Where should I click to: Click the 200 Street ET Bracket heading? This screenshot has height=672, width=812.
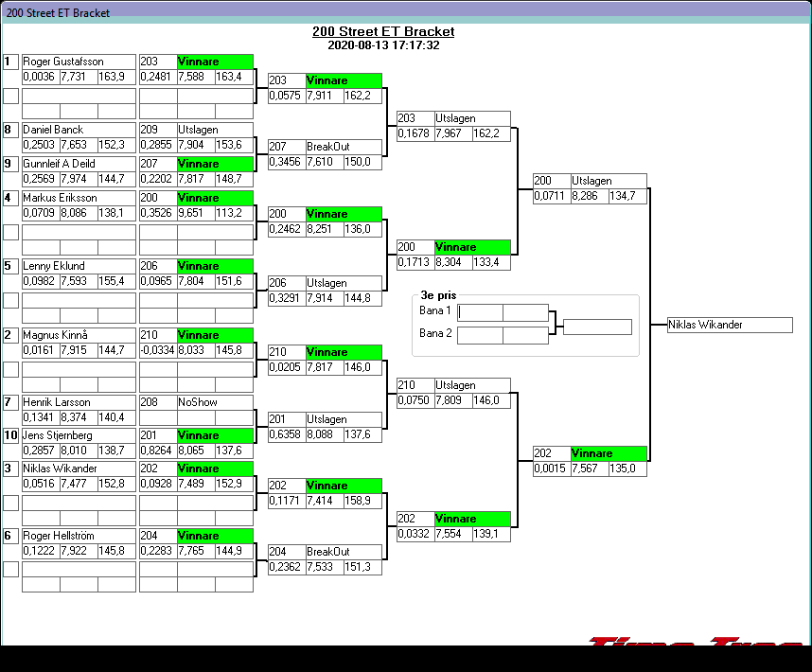(383, 31)
